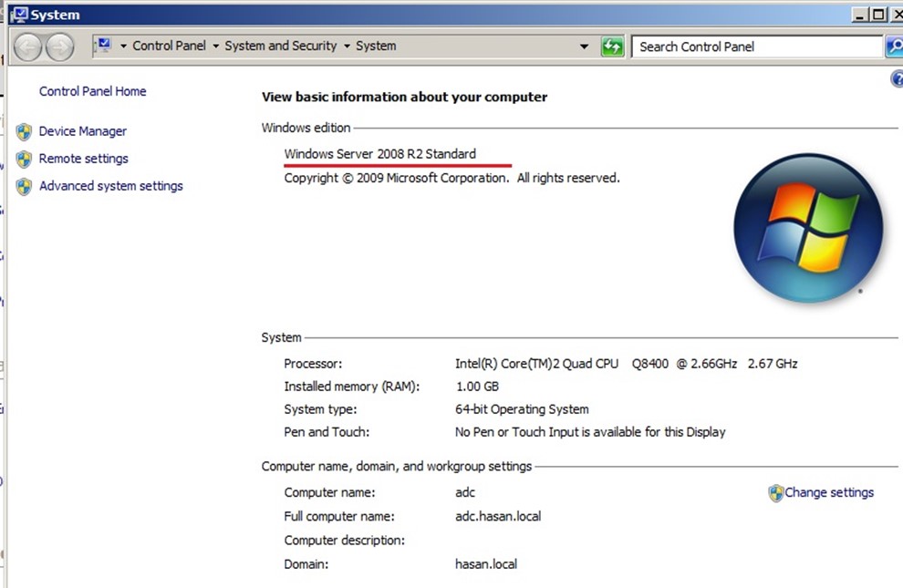Click the computer name value adc
This screenshot has height=588, width=903.
point(465,492)
